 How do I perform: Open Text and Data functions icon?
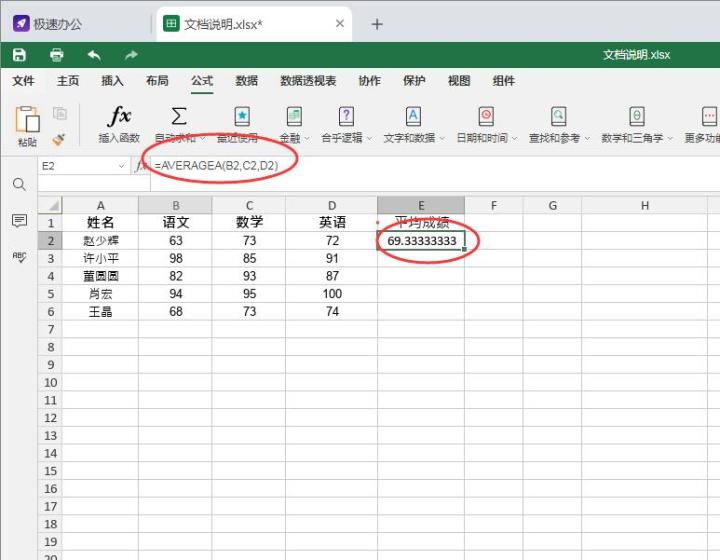pyautogui.click(x=413, y=117)
